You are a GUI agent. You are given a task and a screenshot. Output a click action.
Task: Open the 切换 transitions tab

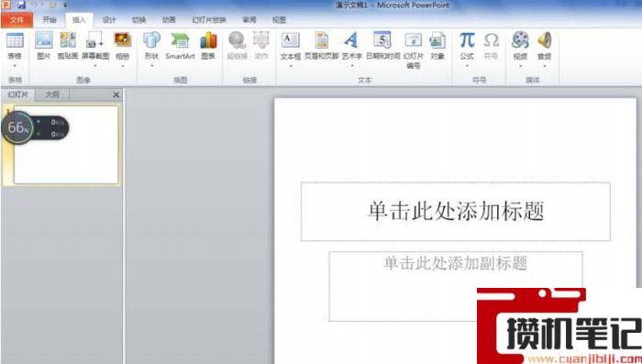click(139, 19)
